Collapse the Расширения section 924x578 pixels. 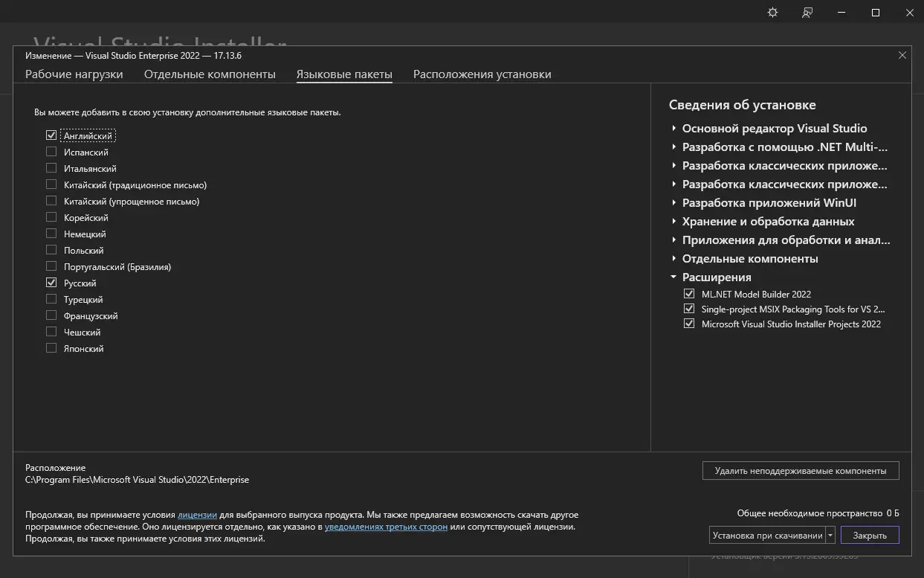673,277
